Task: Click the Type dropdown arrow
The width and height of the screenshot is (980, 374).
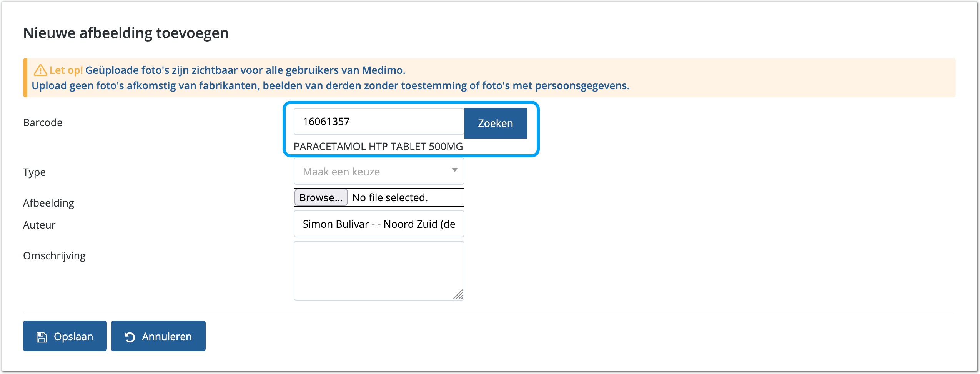Action: pos(454,170)
